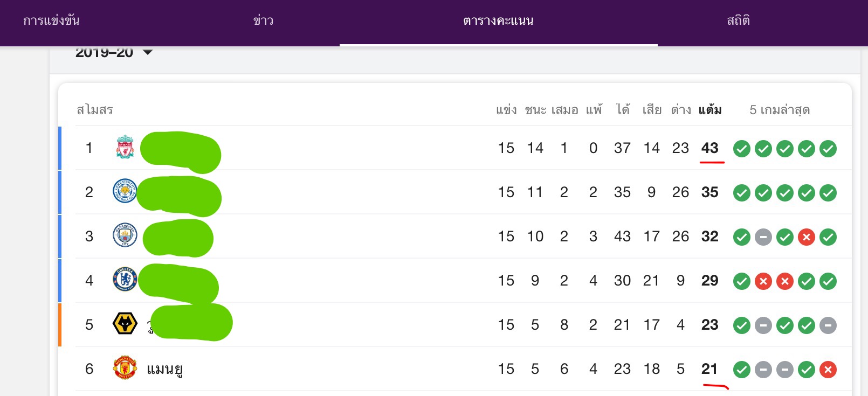This screenshot has width=868, height=396.
Task: Click Wolves' last grey draw icon
Action: [828, 325]
